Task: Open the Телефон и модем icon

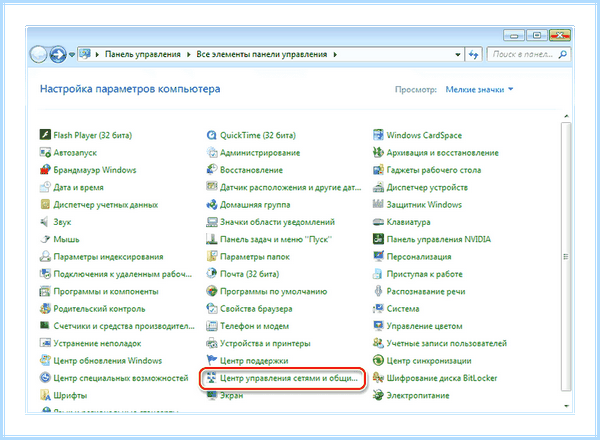Action: tap(212, 326)
